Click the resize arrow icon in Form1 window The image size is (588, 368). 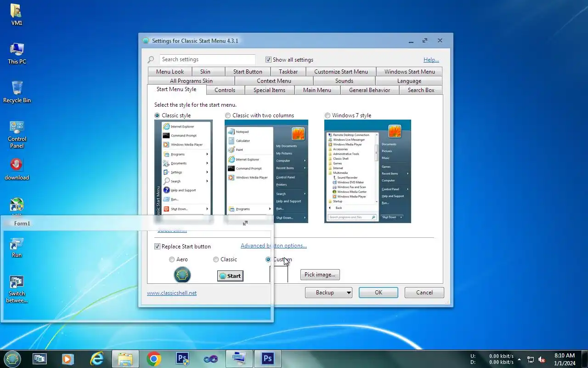pos(245,223)
